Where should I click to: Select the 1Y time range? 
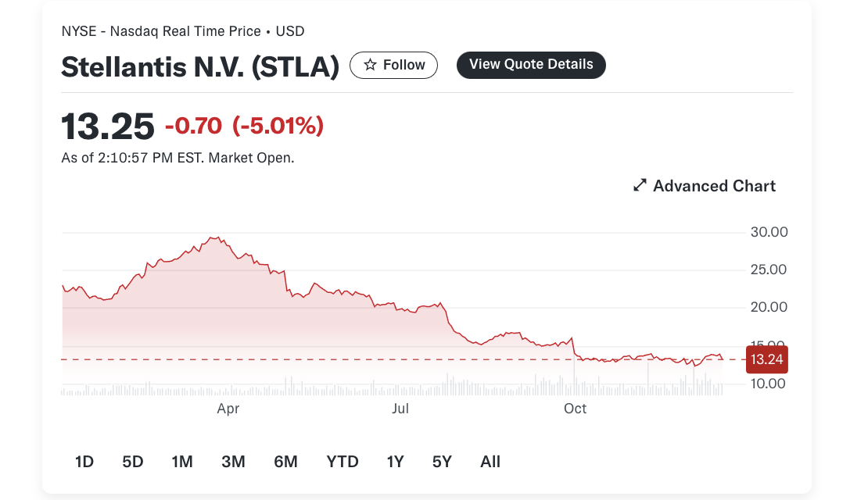coord(395,461)
